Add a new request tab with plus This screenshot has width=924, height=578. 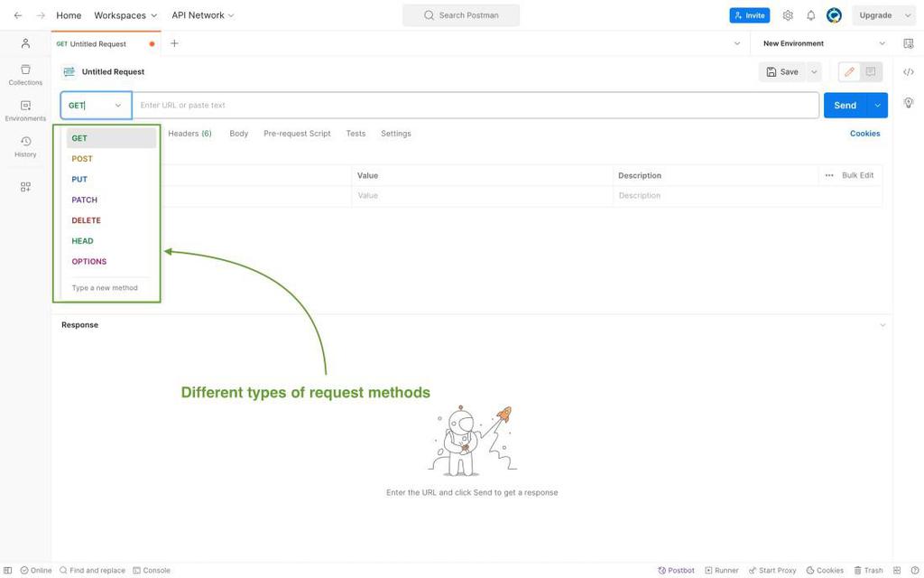click(174, 43)
